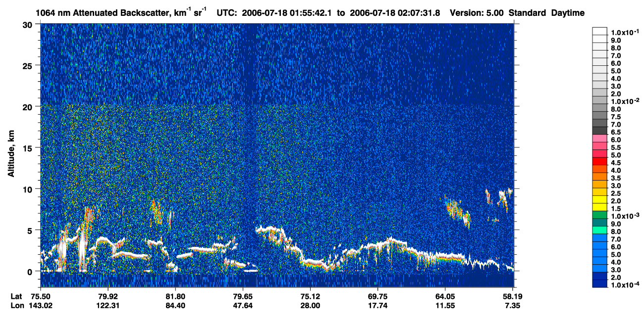Click the latitude value "58.19"
The height and width of the screenshot is (330, 644).
512,296
